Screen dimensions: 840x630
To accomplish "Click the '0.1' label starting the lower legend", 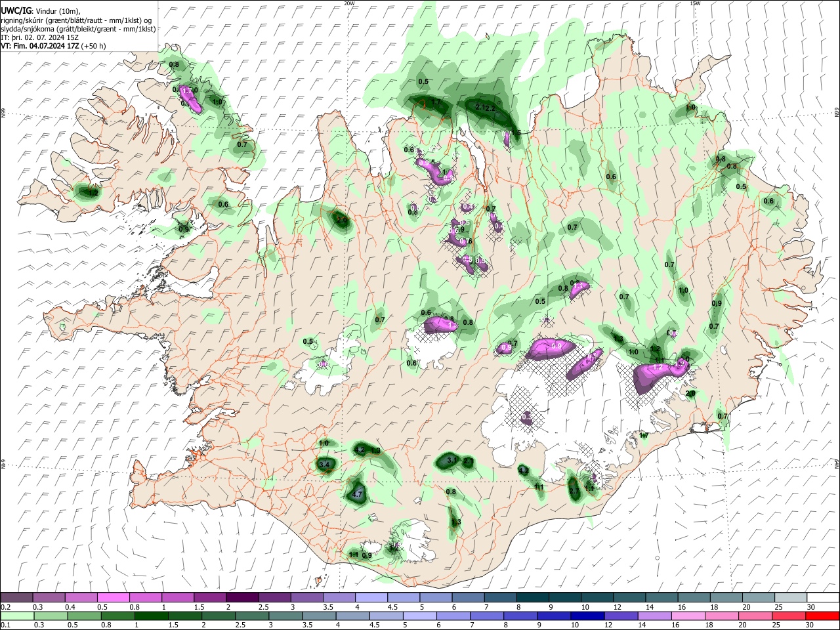I will (x=5, y=625).
